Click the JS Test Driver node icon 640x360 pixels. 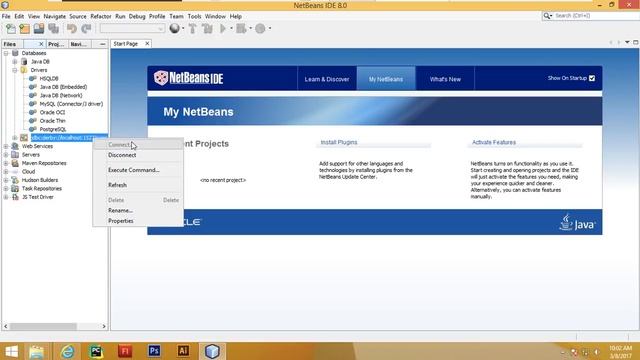tap(15, 197)
